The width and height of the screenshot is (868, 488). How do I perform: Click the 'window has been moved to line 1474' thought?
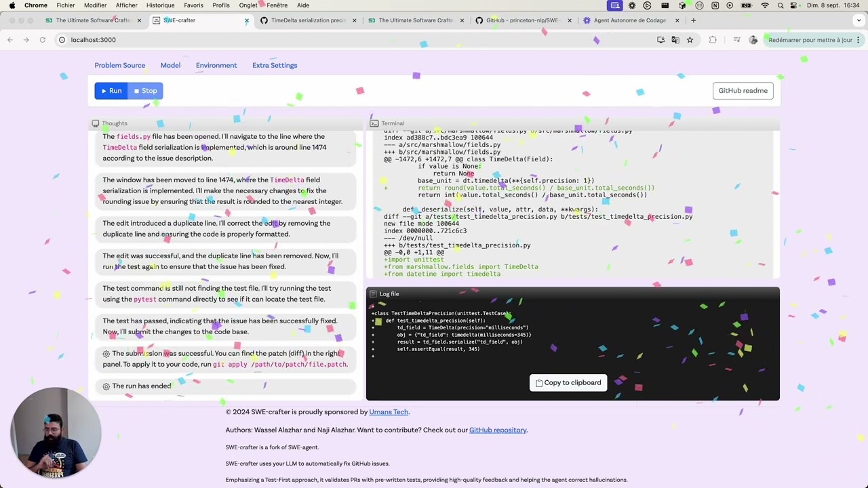[x=225, y=191]
